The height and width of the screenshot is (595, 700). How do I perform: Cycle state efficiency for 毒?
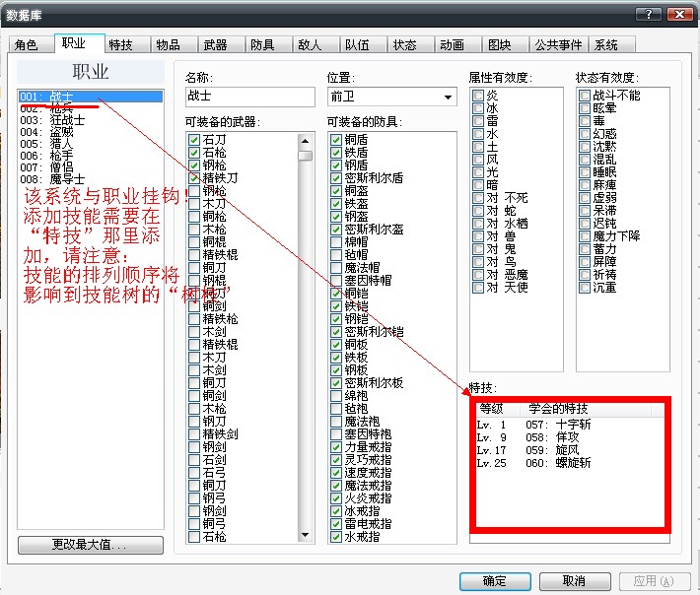pyautogui.click(x=585, y=121)
